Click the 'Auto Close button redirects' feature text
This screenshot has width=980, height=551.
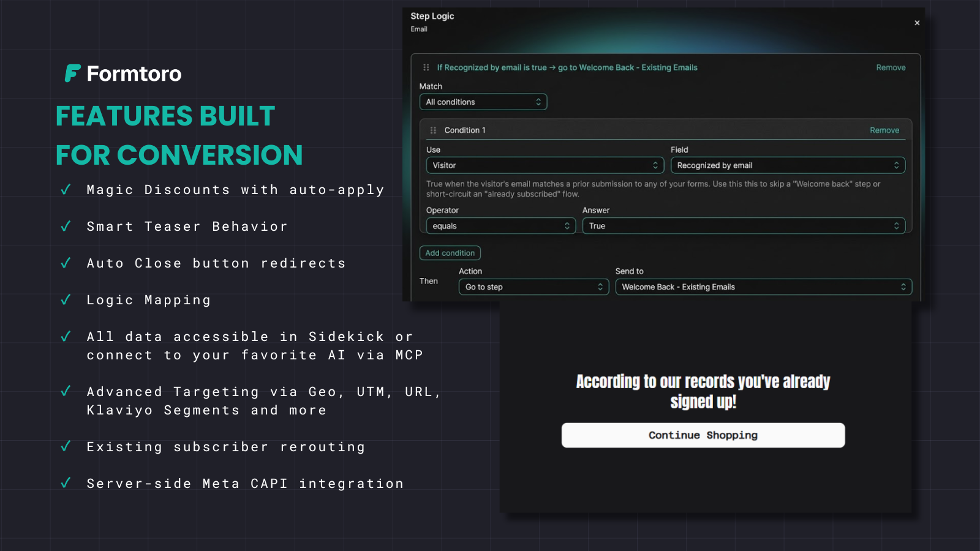coord(216,263)
